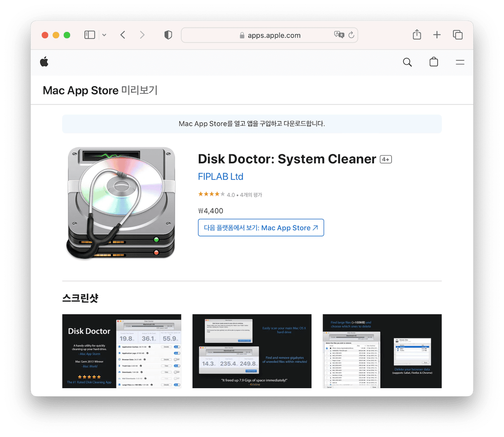
Task: Go forward with the forward arrow
Action: coord(142,35)
